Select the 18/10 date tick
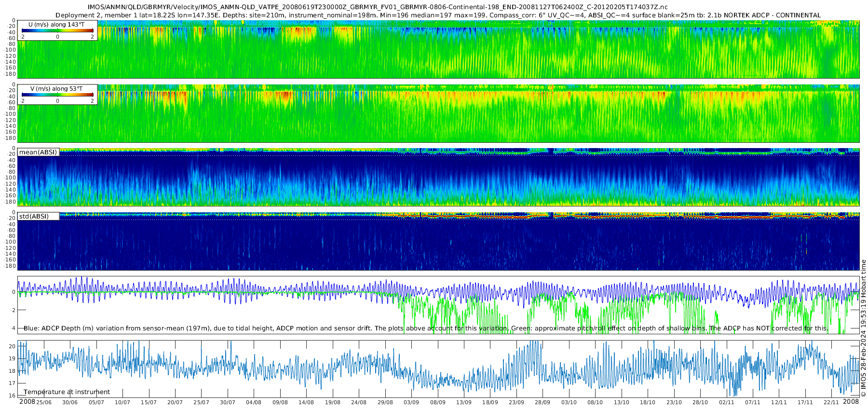The image size is (868, 410). coord(648,402)
